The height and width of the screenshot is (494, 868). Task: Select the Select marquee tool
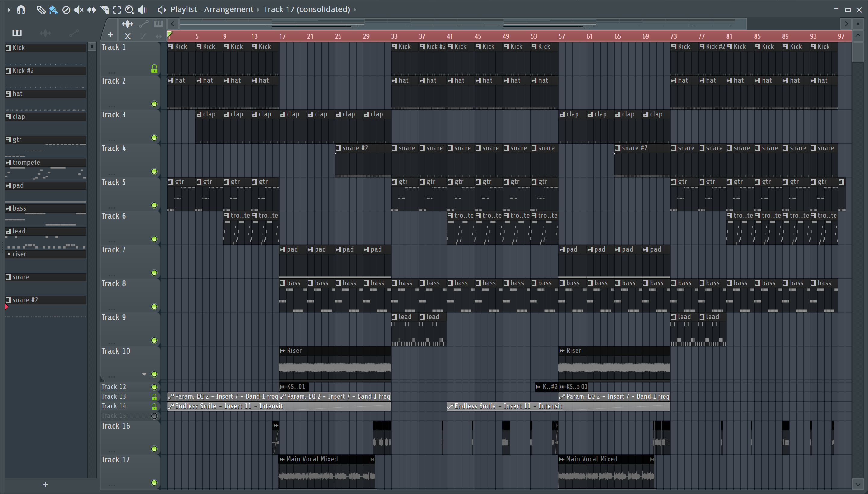(117, 10)
